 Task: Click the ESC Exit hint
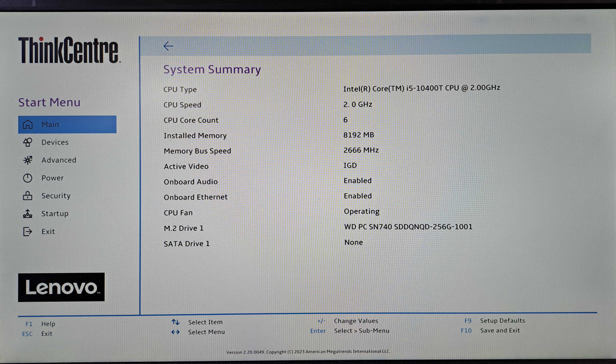[x=37, y=334]
